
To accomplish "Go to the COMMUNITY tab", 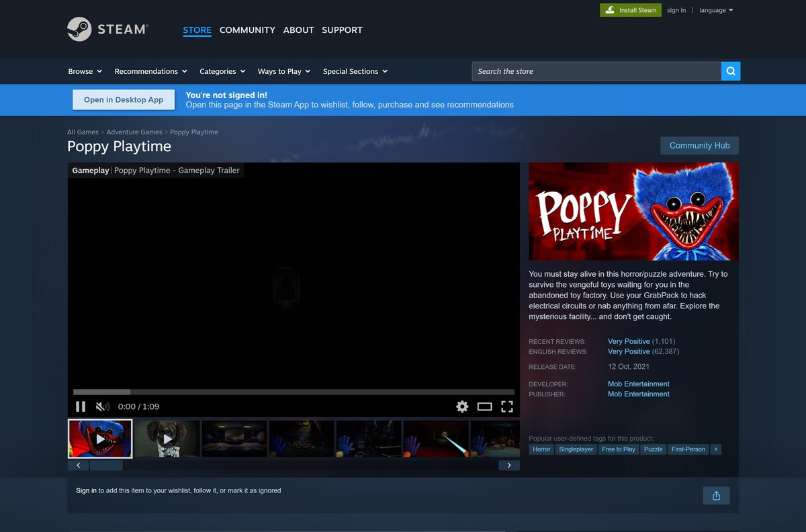I will pos(247,30).
